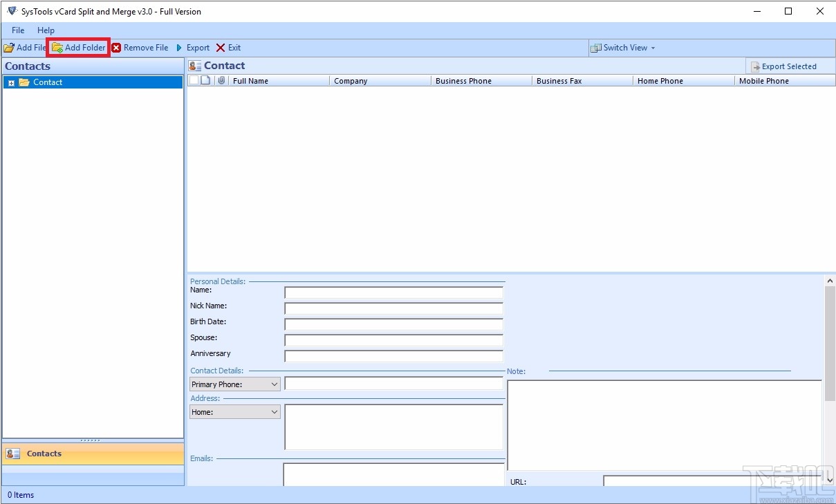Click inside the Name input field
Screen dimensions: 836x504
click(x=393, y=292)
